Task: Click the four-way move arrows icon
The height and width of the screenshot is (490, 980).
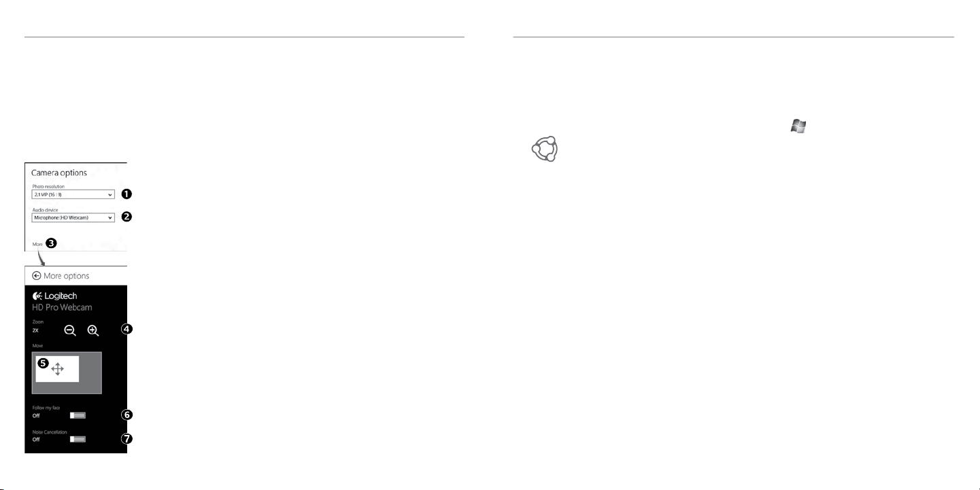Action: pyautogui.click(x=57, y=369)
